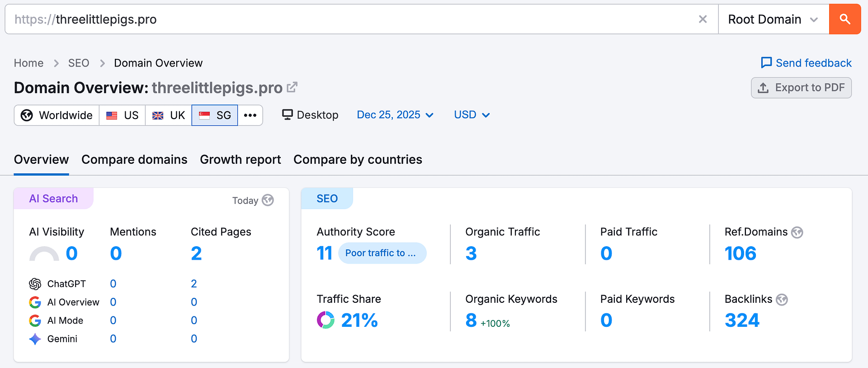The image size is (868, 368).
Task: Open the Dec 25, 2025 date picker
Action: click(395, 115)
